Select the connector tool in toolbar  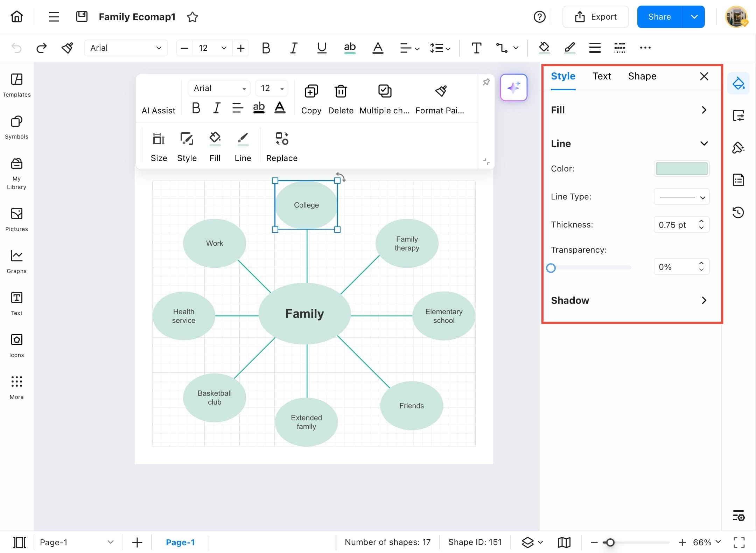502,48
